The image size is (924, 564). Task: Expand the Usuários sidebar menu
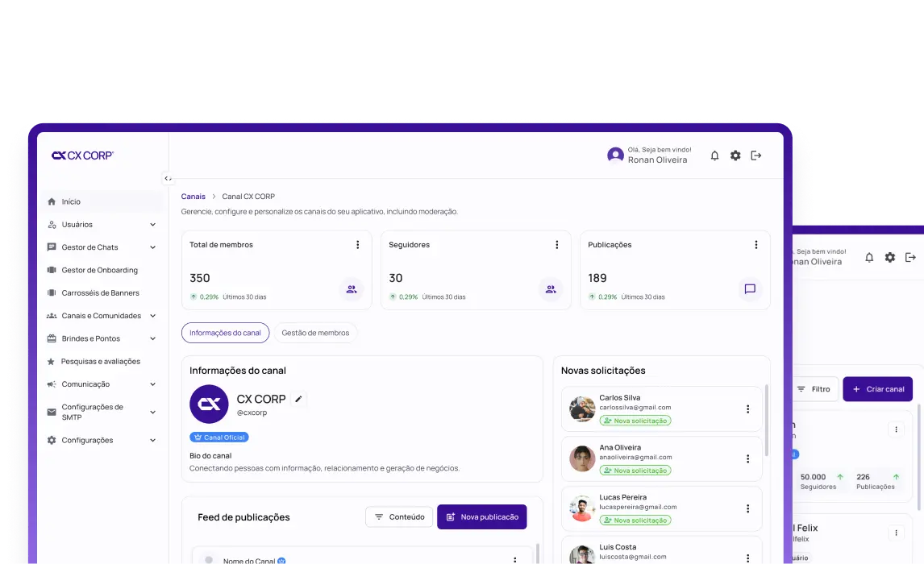152,224
